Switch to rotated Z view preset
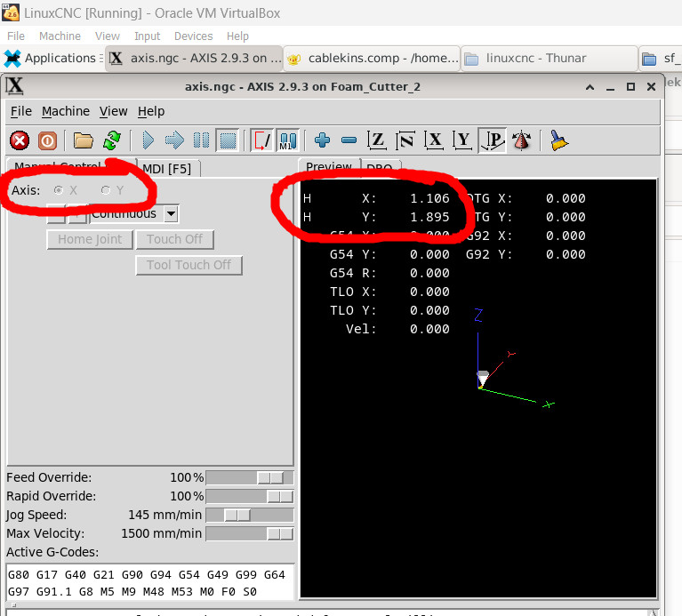This screenshot has height=616, width=682. tap(405, 140)
